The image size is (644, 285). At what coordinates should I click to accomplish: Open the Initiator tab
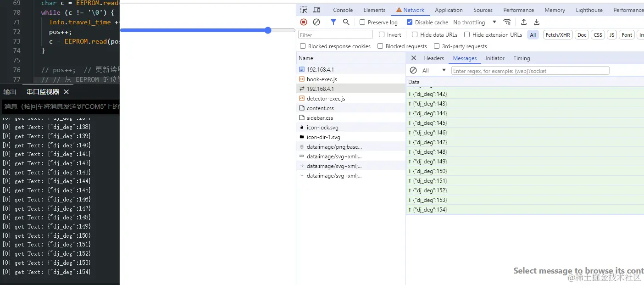[495, 58]
